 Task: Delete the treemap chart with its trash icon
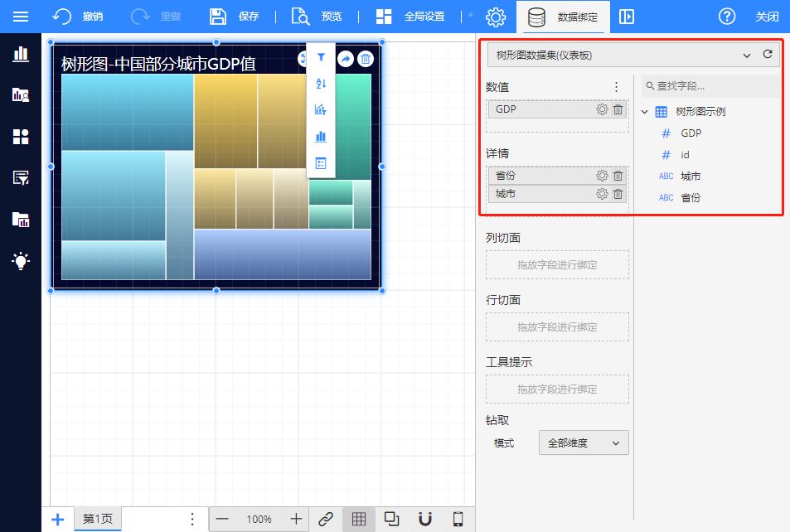[x=366, y=59]
